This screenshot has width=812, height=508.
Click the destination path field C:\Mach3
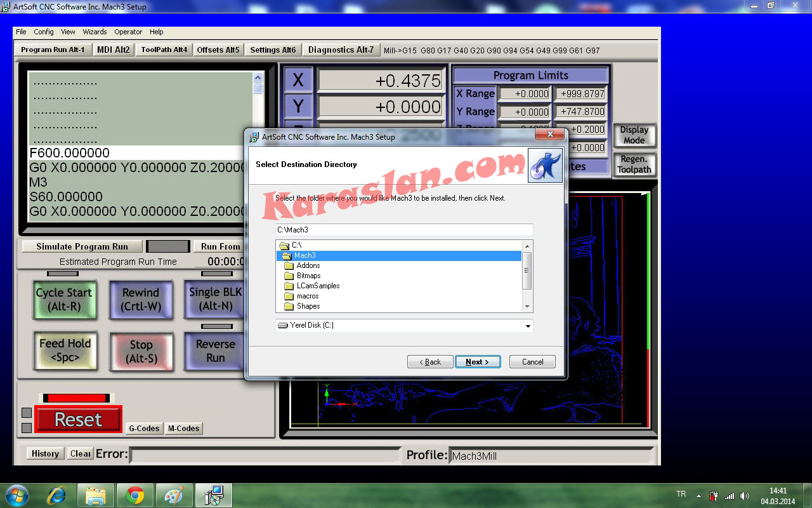[404, 230]
